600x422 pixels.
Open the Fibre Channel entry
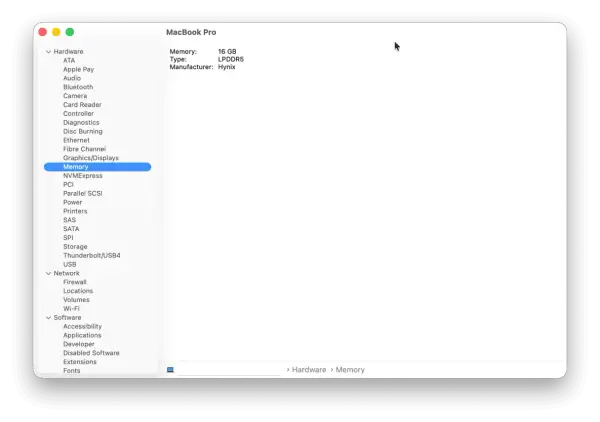[85, 149]
